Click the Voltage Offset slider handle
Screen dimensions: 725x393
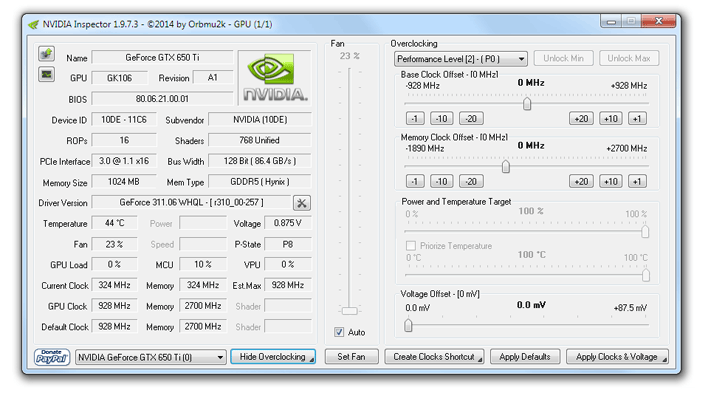click(408, 325)
